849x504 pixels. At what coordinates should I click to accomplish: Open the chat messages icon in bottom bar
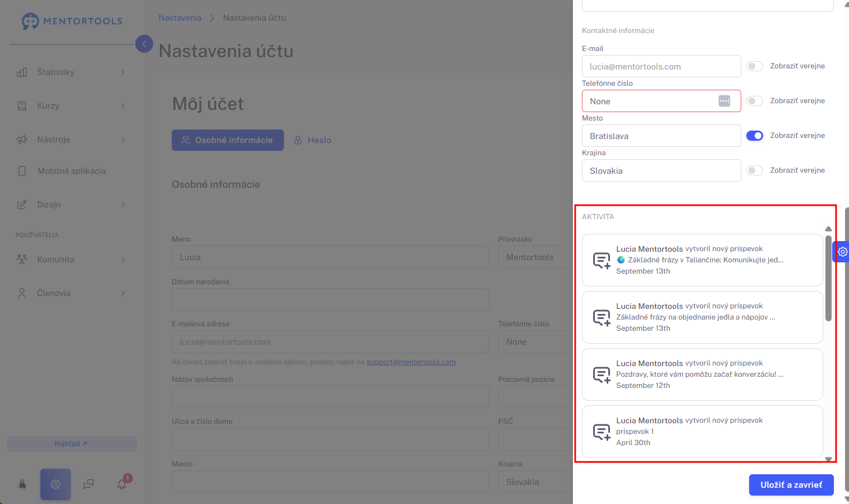pos(89,484)
